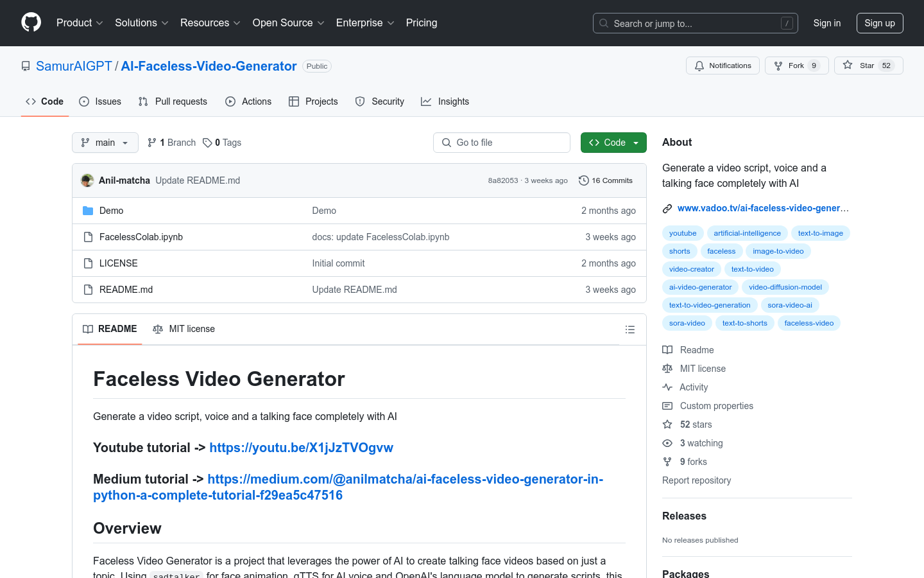
Task: Open the Pull requests tab
Action: point(173,101)
